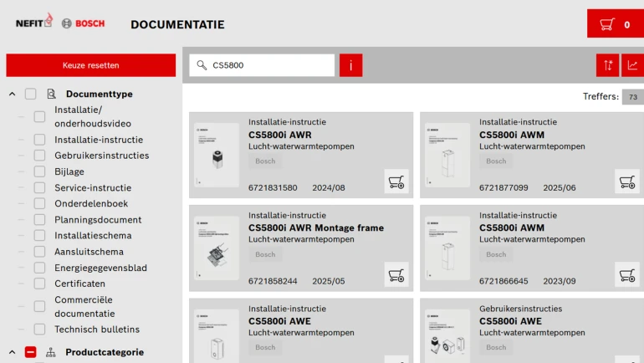Open the sort order button

[x=607, y=65]
